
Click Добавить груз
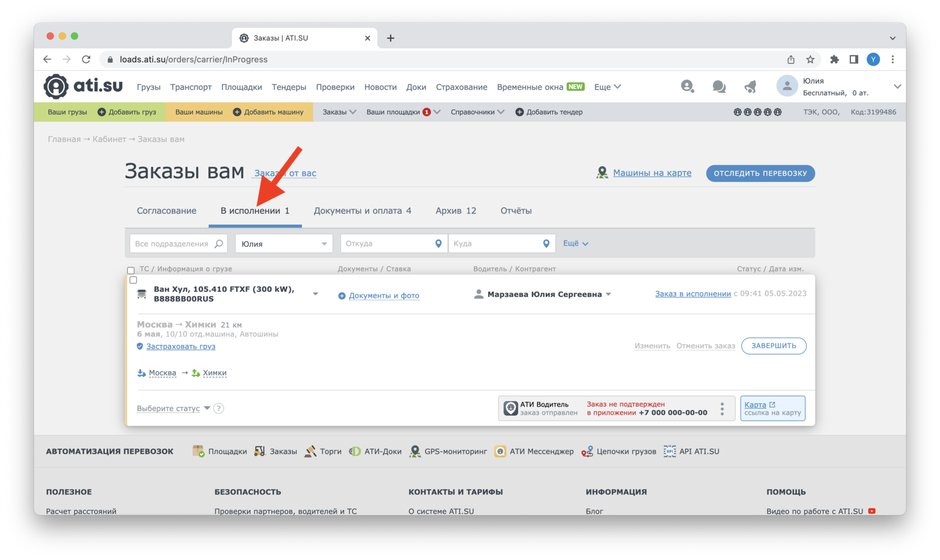click(128, 112)
